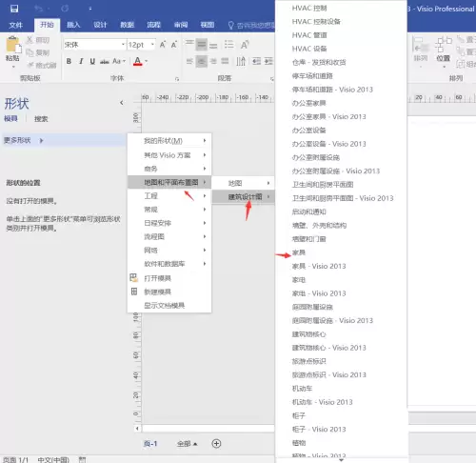Click the 搜索 (Search) link in the Shapes pane
Image resolution: width=476 pixels, height=463 pixels.
[41, 119]
